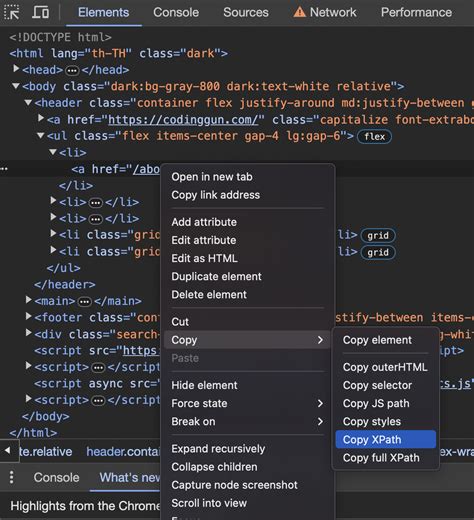Select Copy JS path
Screen dimensions: 474x520
[x=386, y=403]
